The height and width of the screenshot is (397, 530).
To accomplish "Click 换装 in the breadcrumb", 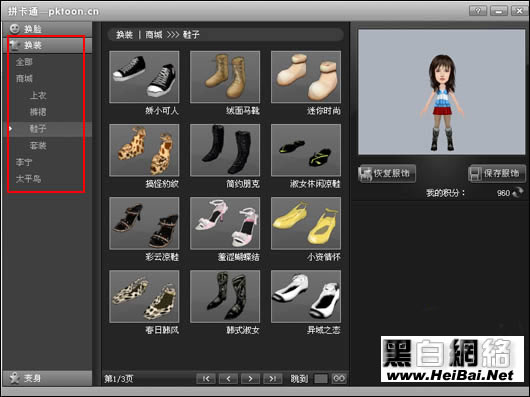I will (124, 35).
